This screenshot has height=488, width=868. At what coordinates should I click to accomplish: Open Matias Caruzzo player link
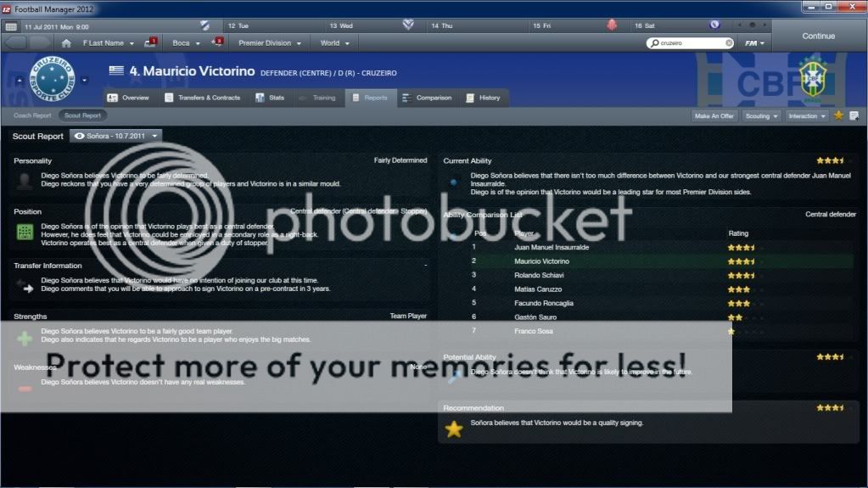click(x=538, y=289)
